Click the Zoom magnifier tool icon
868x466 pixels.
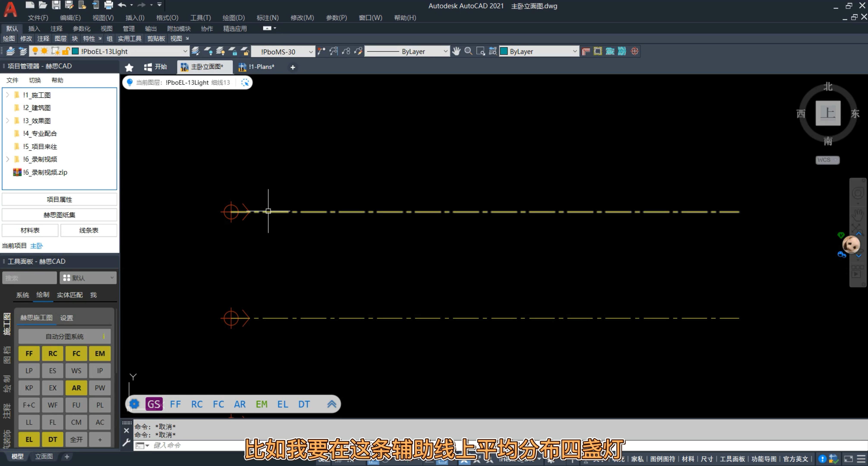468,51
